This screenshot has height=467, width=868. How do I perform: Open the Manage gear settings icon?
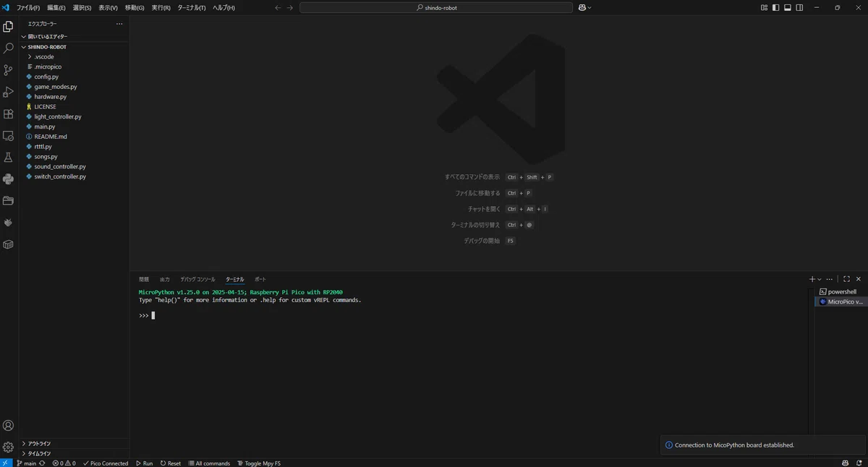pyautogui.click(x=8, y=447)
